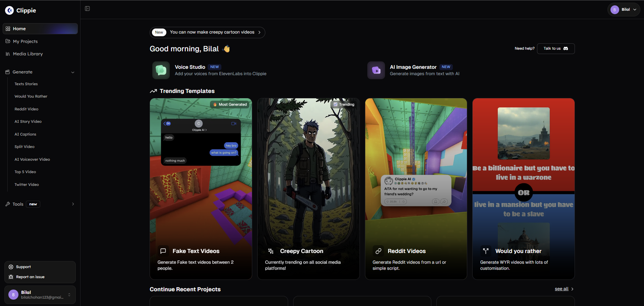The height and width of the screenshot is (306, 644).
Task: Click the My Projects folder icon
Action: (8, 41)
